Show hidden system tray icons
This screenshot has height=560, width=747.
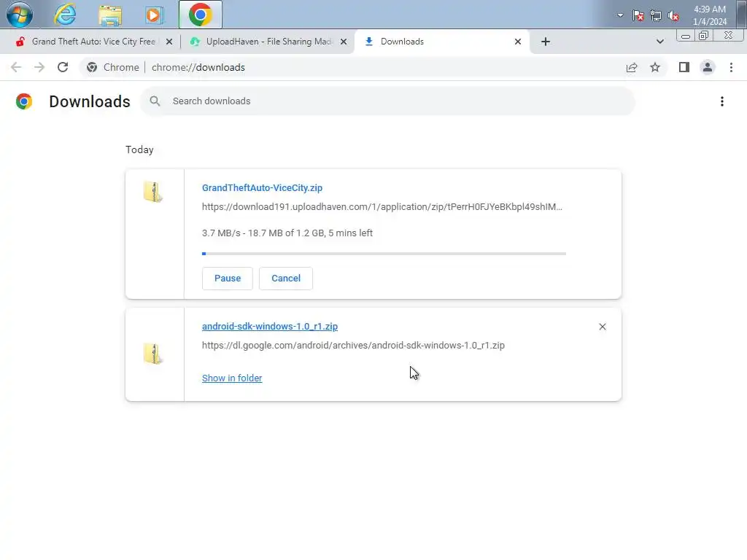620,15
